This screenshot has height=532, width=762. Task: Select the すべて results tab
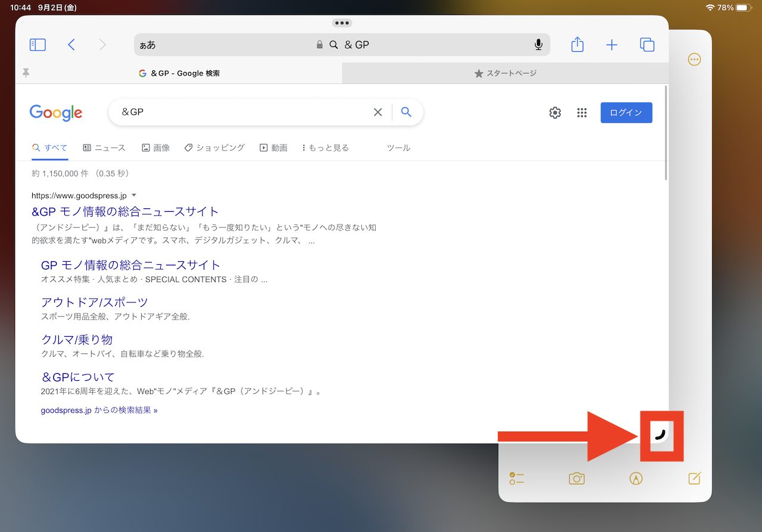pyautogui.click(x=50, y=148)
